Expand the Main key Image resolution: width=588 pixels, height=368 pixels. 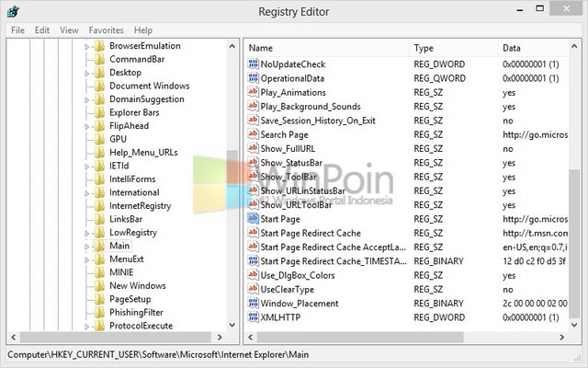[x=87, y=247]
